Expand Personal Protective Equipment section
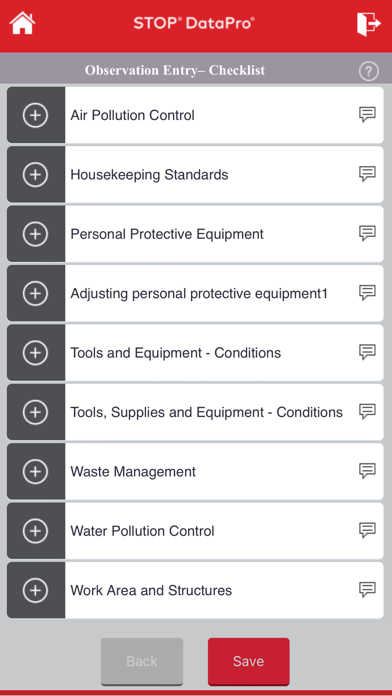 tap(36, 234)
